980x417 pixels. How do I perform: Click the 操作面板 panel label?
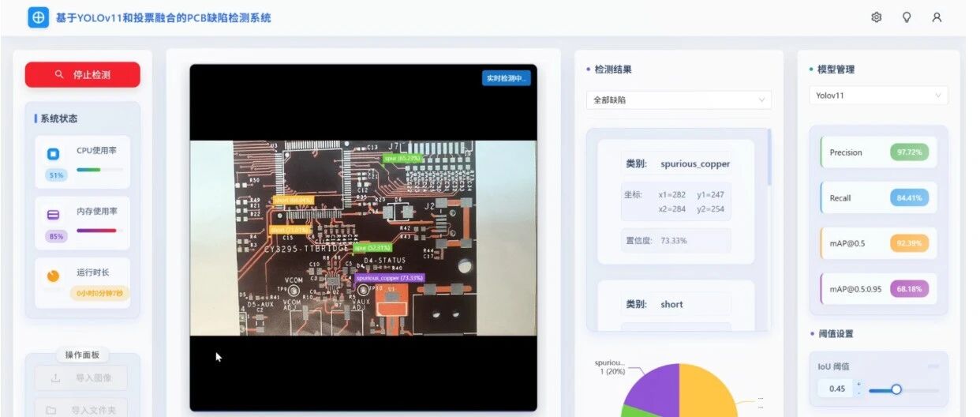pyautogui.click(x=83, y=355)
